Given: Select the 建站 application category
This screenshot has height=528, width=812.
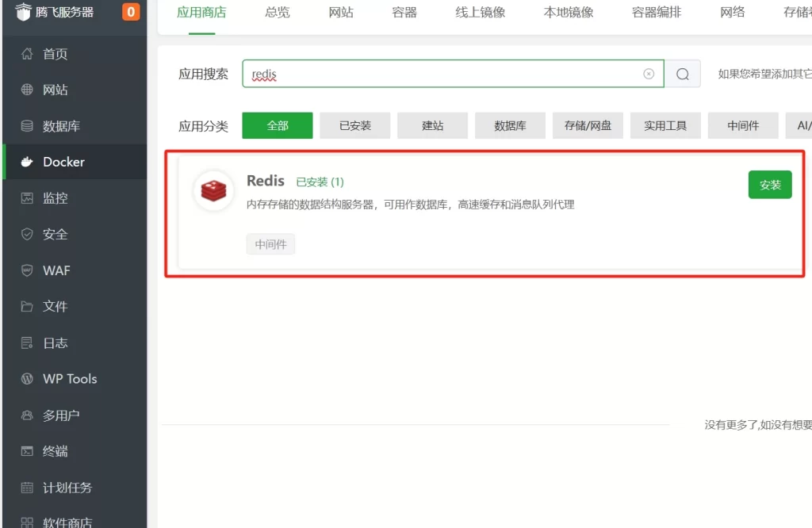Looking at the screenshot, I should pos(432,125).
